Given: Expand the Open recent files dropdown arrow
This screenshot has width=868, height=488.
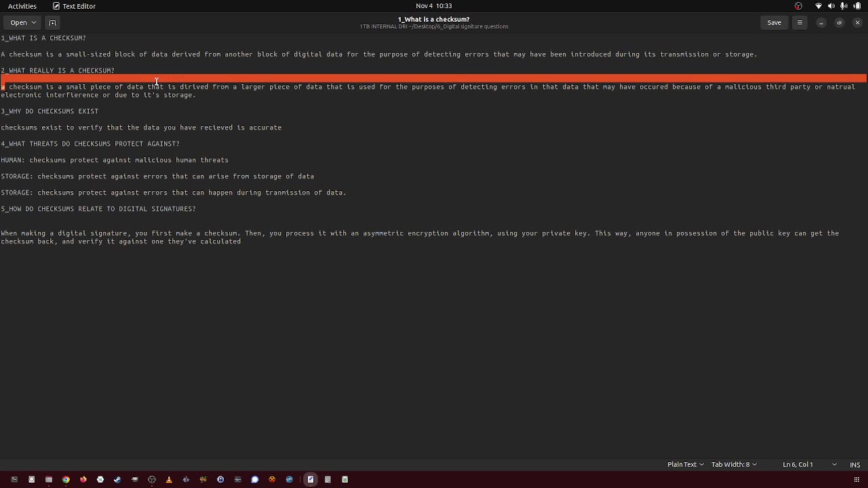Looking at the screenshot, I should point(34,22).
